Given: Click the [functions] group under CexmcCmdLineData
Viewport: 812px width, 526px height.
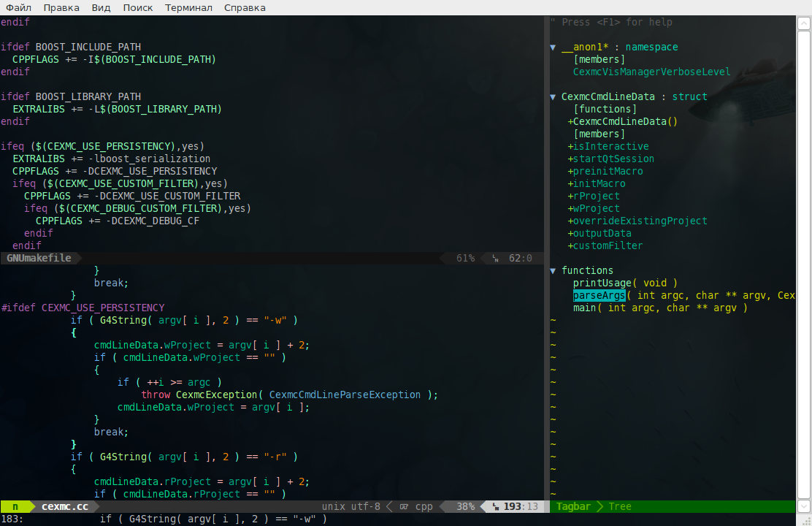Looking at the screenshot, I should pyautogui.click(x=605, y=110).
